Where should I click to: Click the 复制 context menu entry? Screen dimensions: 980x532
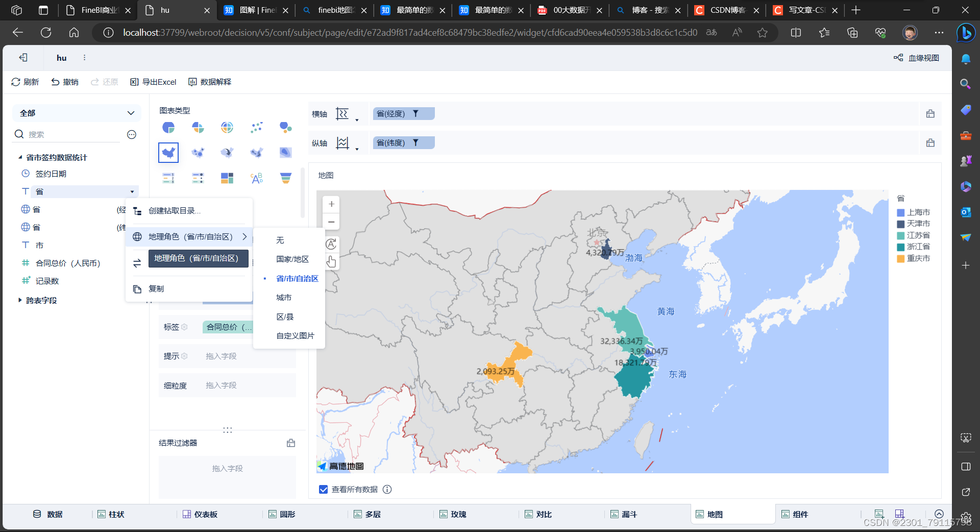coord(156,288)
